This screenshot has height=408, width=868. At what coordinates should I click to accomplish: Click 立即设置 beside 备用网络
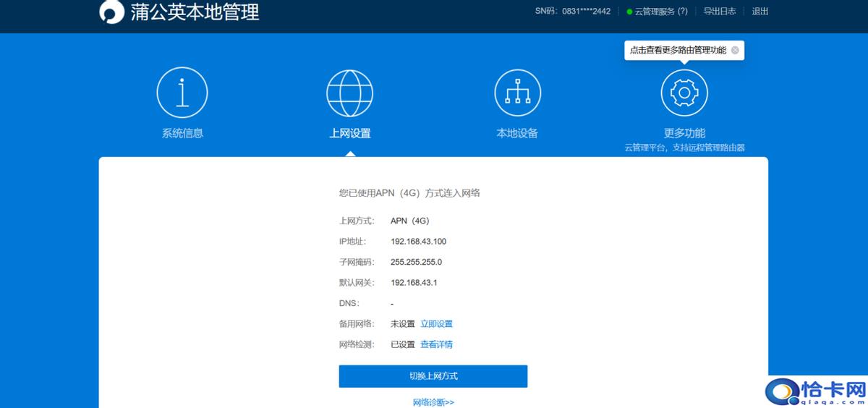pos(436,324)
